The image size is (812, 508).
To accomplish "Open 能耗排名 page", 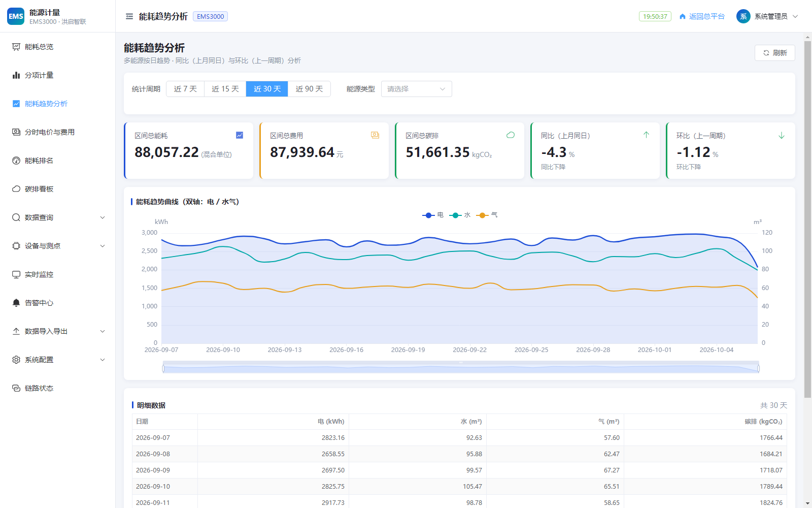I will pyautogui.click(x=57, y=161).
